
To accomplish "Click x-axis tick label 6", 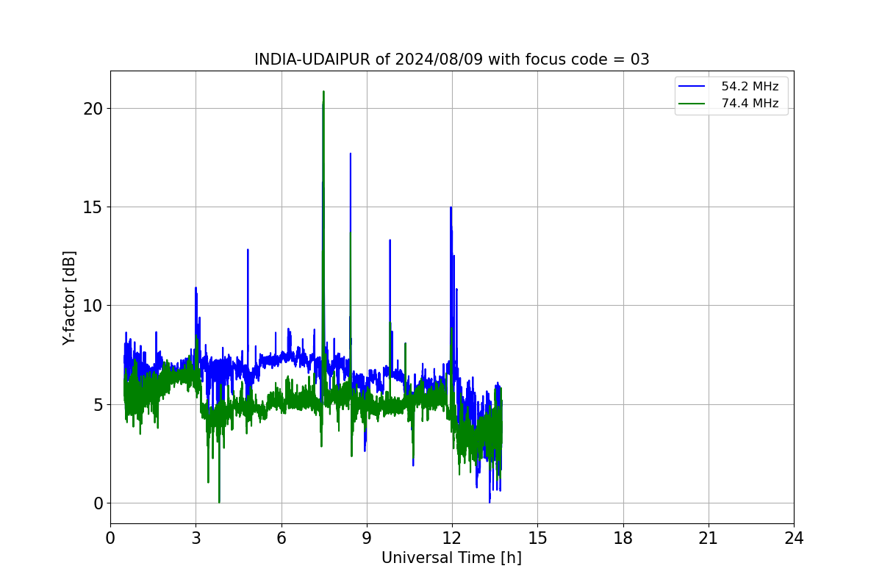I will click(282, 538).
